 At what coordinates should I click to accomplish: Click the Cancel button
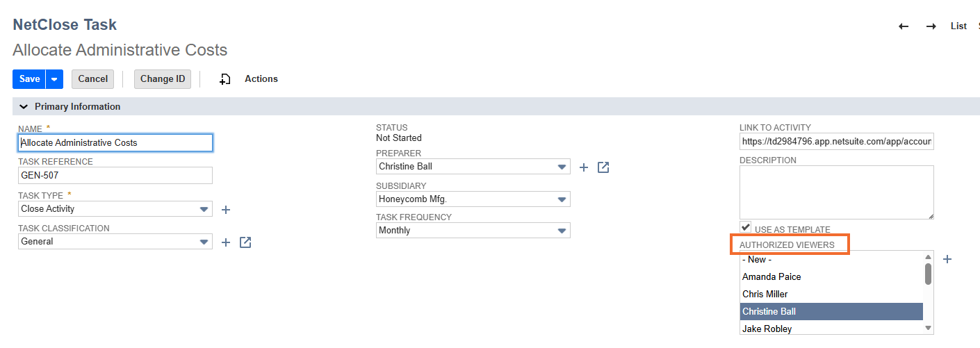92,79
